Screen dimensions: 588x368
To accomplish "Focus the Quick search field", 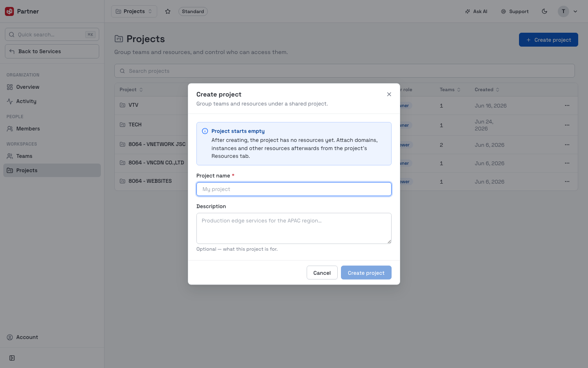I will [52, 34].
